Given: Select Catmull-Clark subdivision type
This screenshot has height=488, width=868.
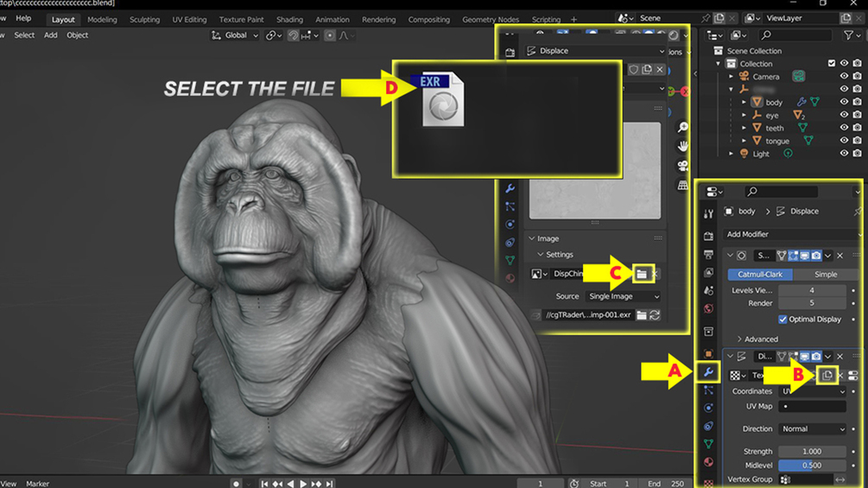Looking at the screenshot, I should (x=759, y=275).
